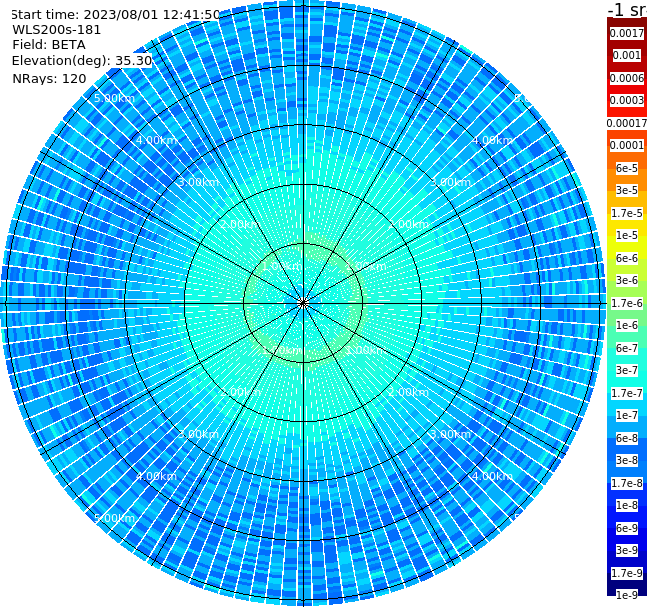This screenshot has width=647, height=607.
Task: Select the WLS200s-181 instrument label
Action: [x=57, y=30]
